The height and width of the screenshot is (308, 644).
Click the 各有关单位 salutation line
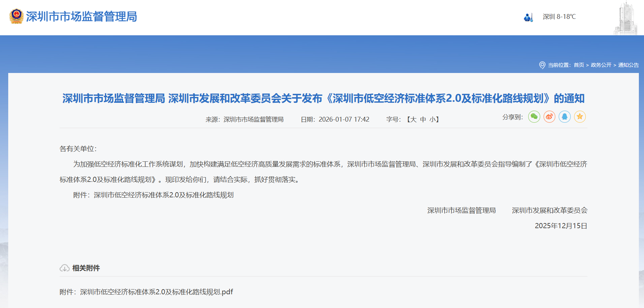click(x=78, y=149)
